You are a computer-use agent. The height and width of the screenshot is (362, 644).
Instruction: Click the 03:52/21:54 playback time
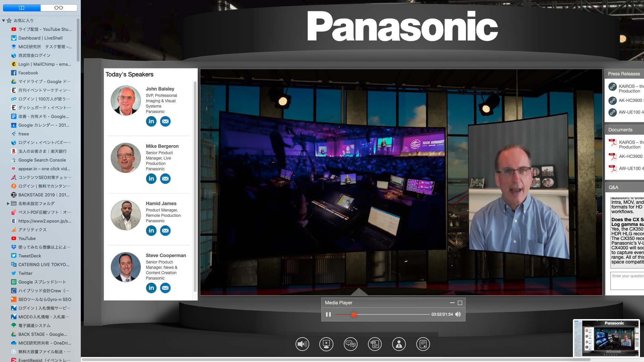click(x=442, y=314)
